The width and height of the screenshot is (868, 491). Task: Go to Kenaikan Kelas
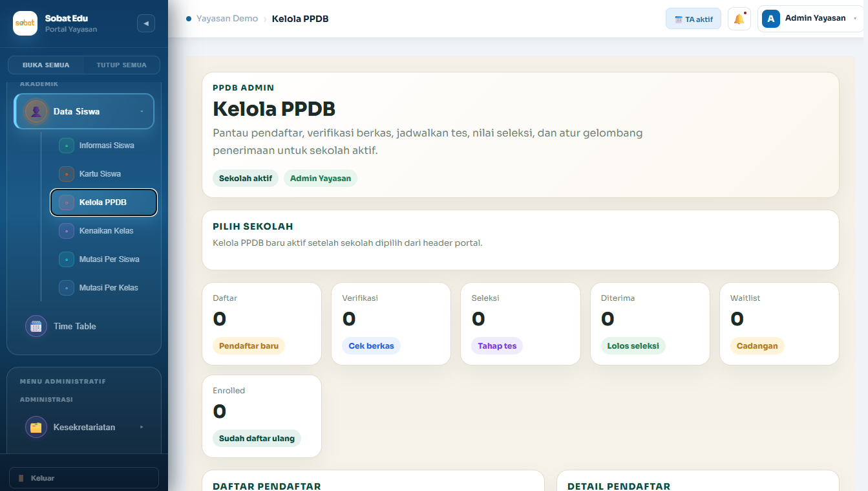(x=103, y=231)
